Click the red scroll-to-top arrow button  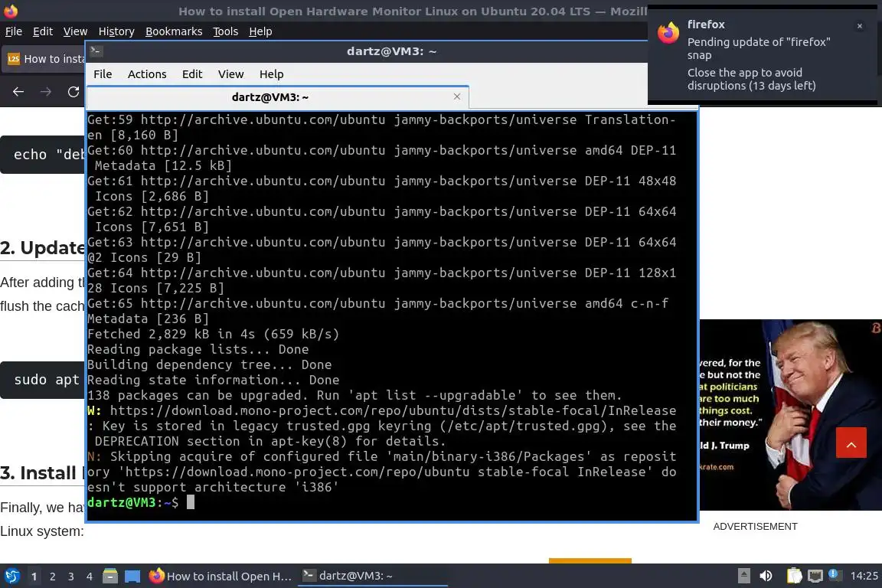click(851, 443)
